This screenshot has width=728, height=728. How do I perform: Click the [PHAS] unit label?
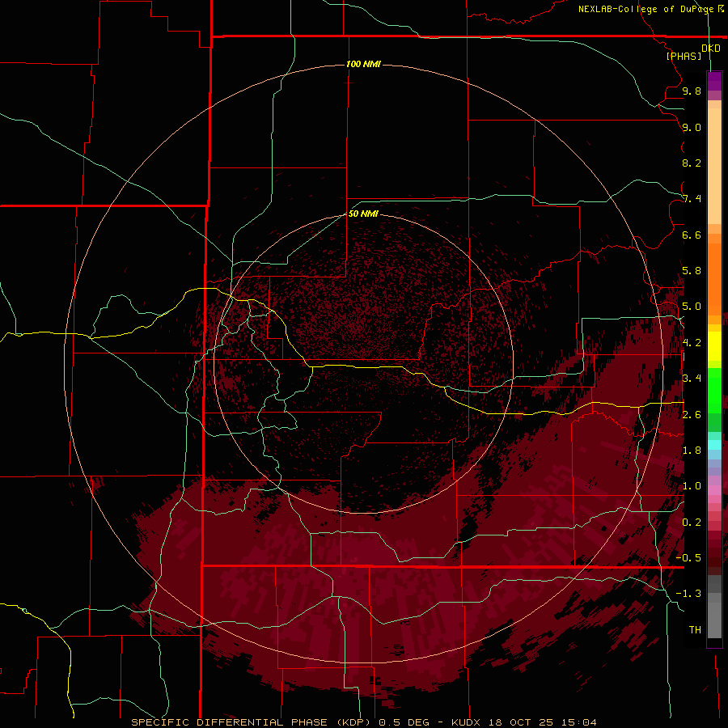point(684,56)
